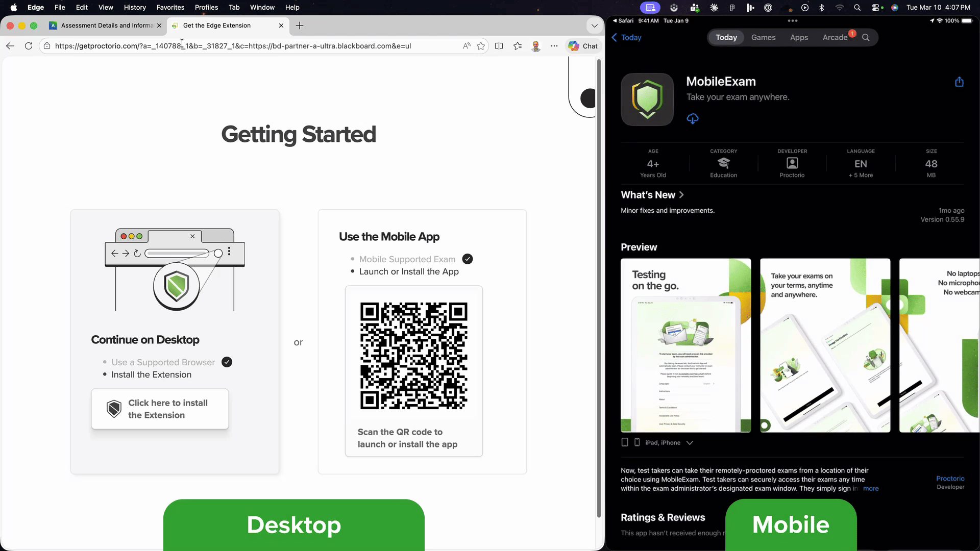Open the Window menu
Image resolution: width=980 pixels, height=551 pixels.
(x=262, y=8)
